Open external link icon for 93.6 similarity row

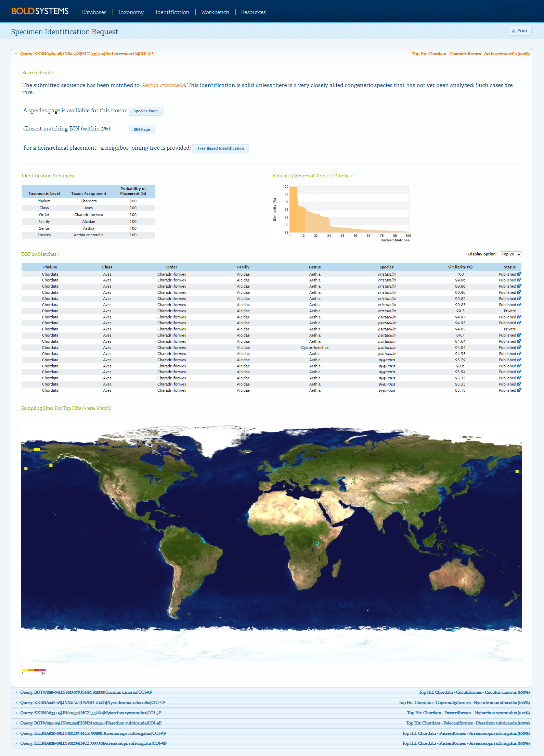click(x=519, y=366)
